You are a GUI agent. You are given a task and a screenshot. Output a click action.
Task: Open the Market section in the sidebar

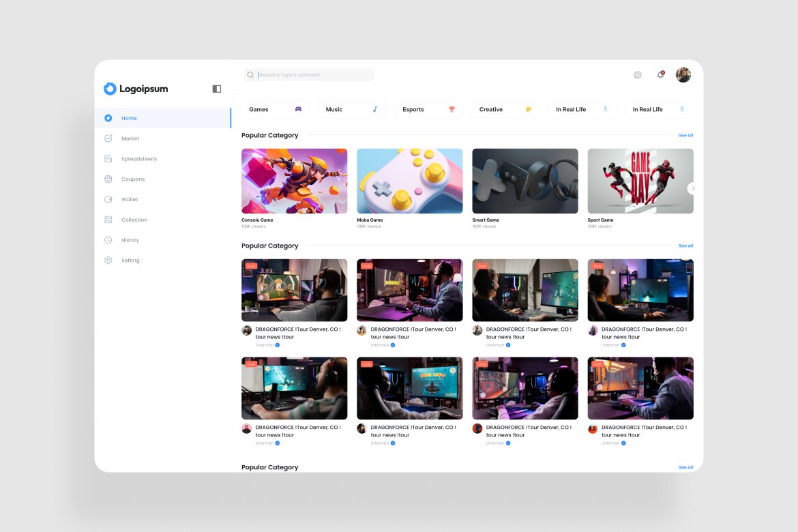[130, 138]
